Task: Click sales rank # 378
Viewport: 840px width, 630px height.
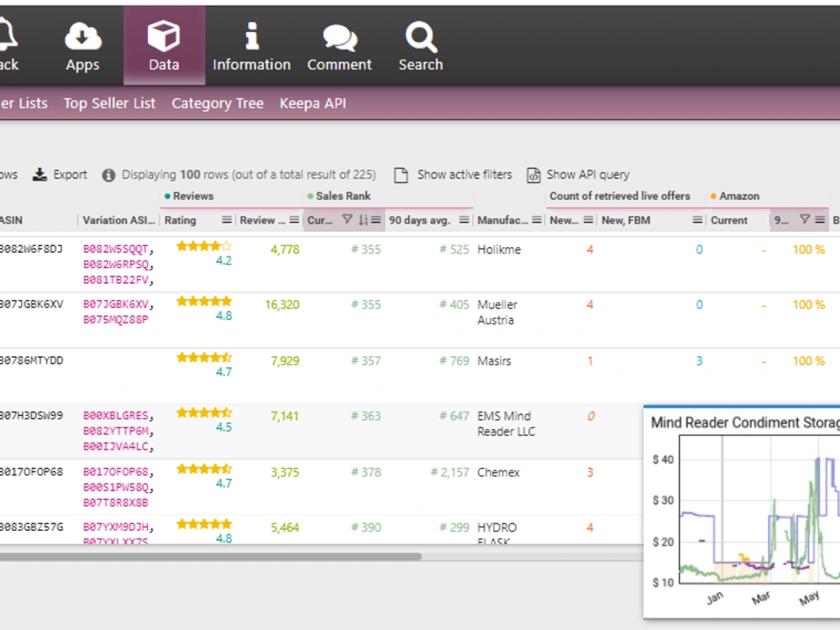Action: (366, 472)
